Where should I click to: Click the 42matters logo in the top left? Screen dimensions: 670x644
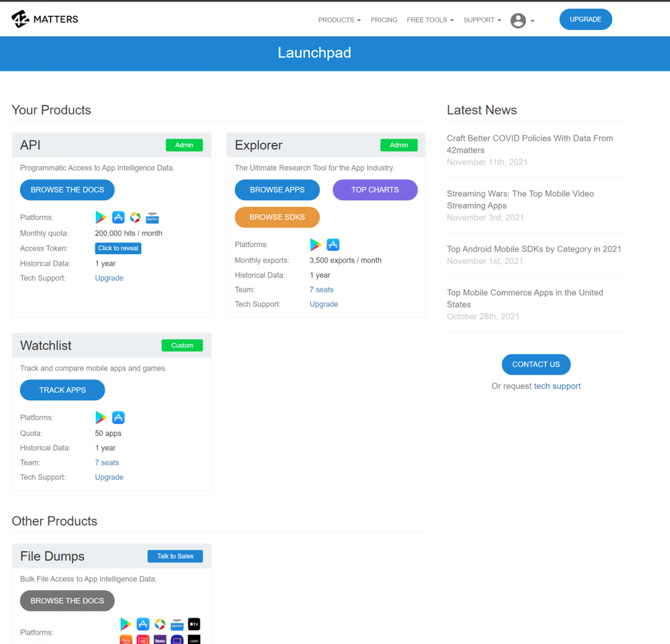tap(44, 19)
